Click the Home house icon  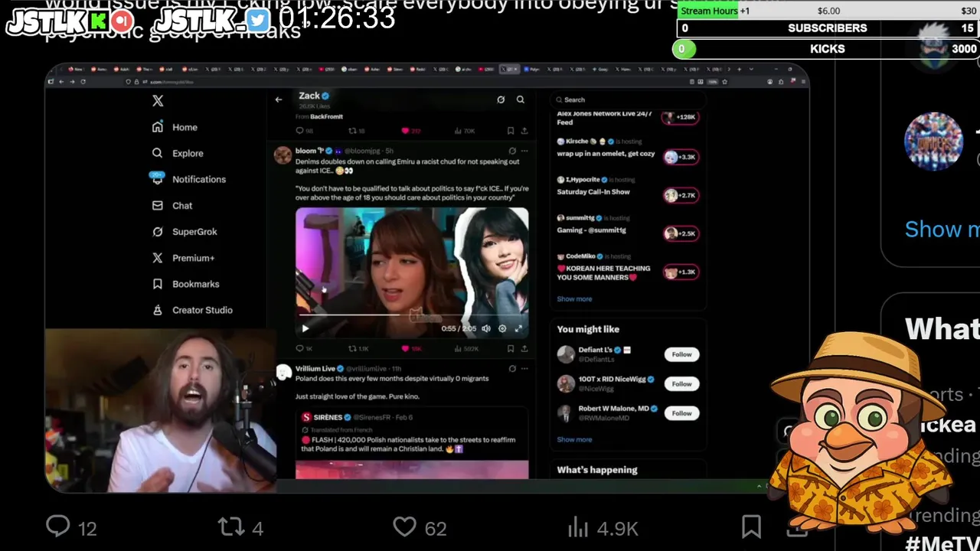click(158, 127)
